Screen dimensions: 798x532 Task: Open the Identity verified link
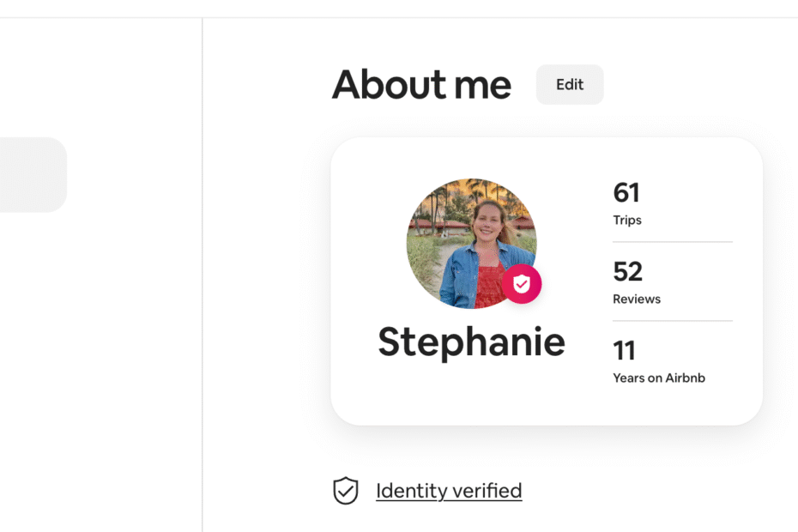pyautogui.click(x=449, y=491)
